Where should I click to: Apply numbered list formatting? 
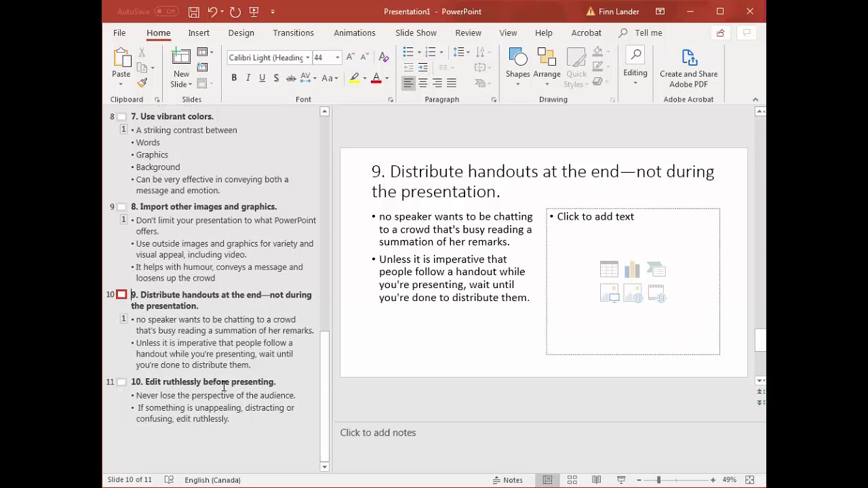tap(431, 52)
